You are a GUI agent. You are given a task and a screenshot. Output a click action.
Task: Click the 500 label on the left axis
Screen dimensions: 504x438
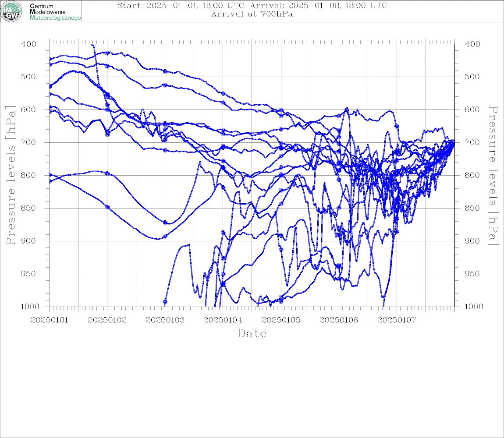pos(28,77)
